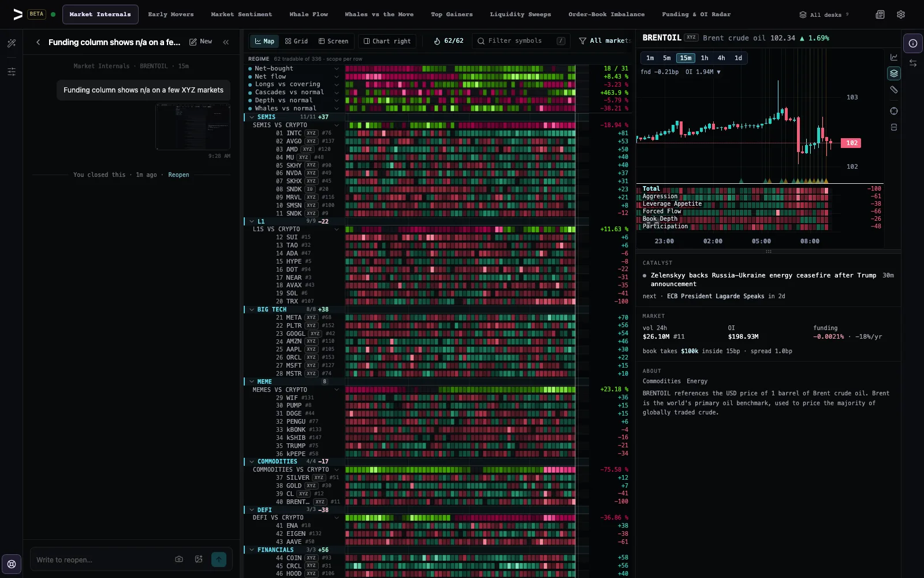Click the Energy tag under About
Screen dimensions: 924x578
coord(697,381)
